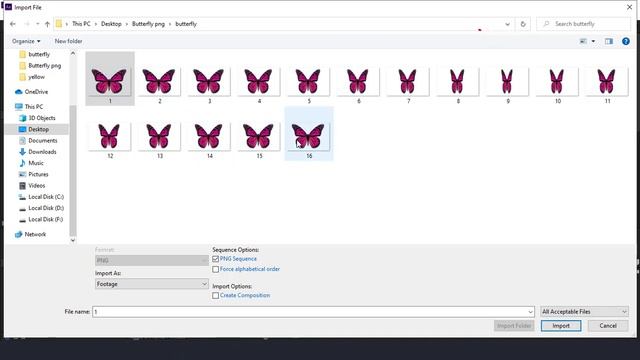Select butterfly thumbnail 7
This screenshot has height=360, width=640.
(x=408, y=81)
